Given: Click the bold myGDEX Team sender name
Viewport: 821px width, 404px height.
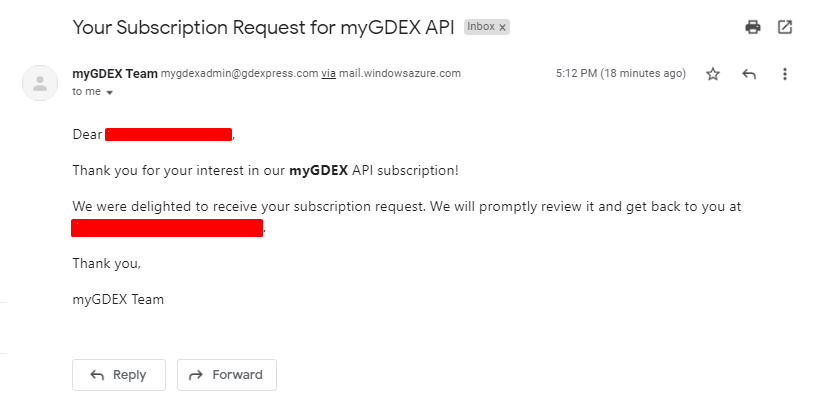Looking at the screenshot, I should (x=115, y=74).
